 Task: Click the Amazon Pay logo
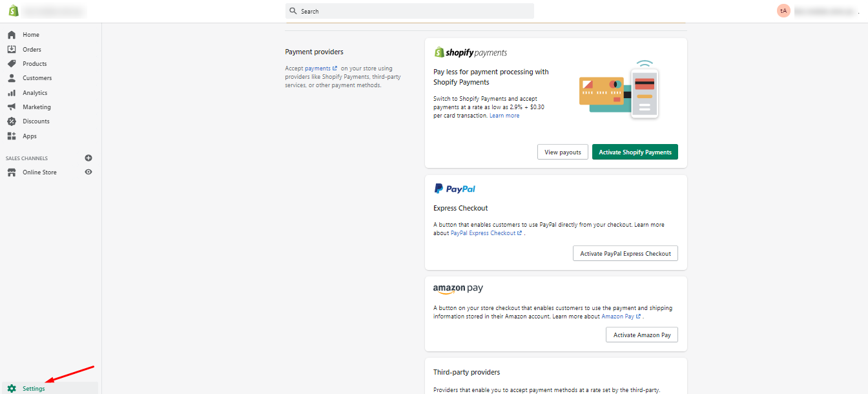[x=458, y=289]
